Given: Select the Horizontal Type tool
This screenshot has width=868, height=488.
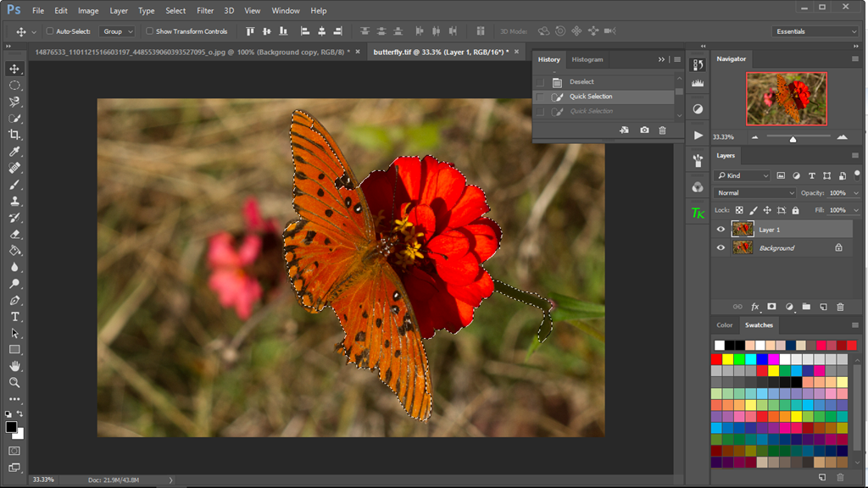Looking at the screenshot, I should [x=14, y=317].
